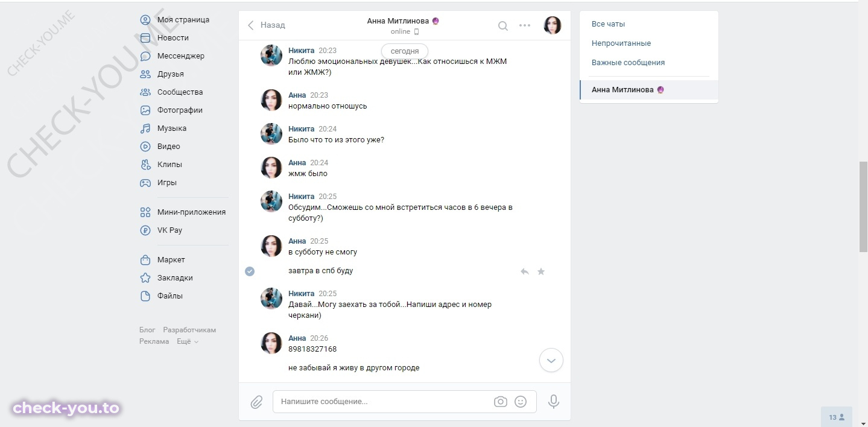Click message text 'жмж было'
The height and width of the screenshot is (427, 868).
coord(308,174)
